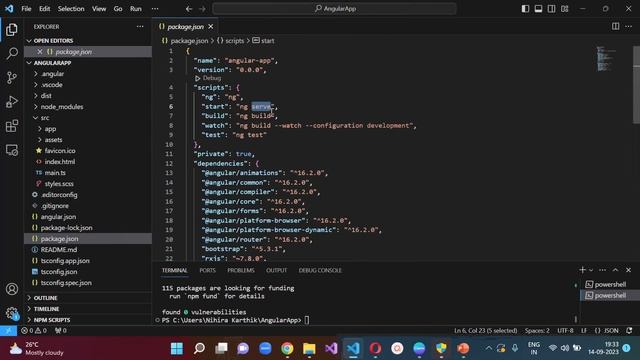Open Visual Studio Code from taskbar

tap(353, 348)
